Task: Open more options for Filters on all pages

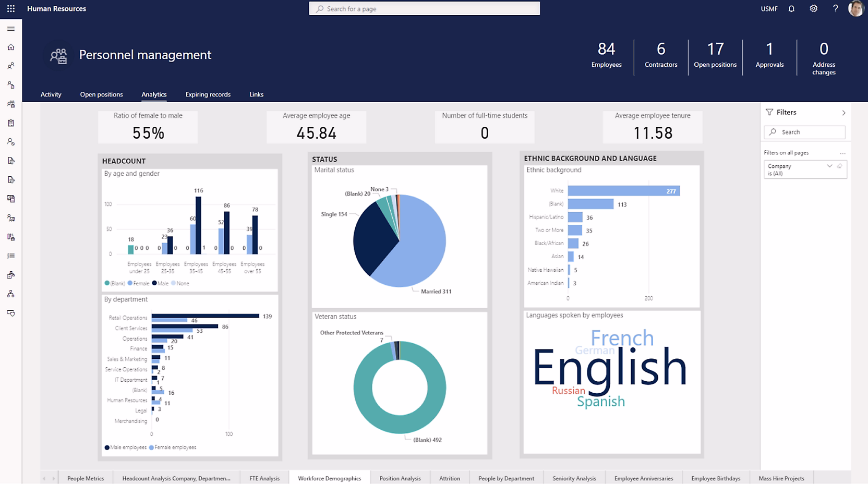Action: (842, 153)
